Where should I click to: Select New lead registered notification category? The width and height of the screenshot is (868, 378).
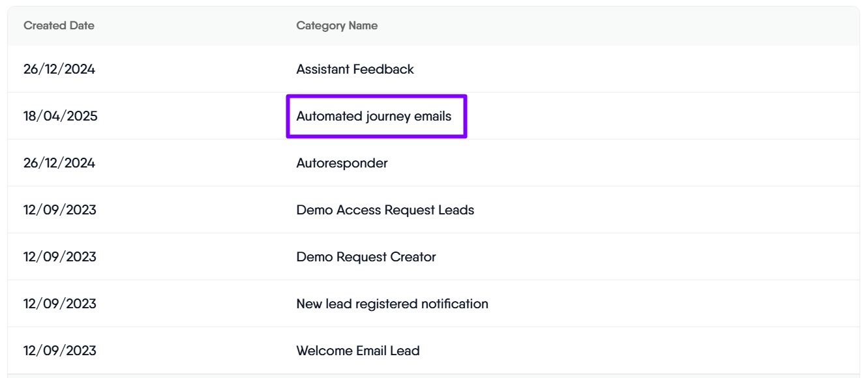[x=392, y=304]
